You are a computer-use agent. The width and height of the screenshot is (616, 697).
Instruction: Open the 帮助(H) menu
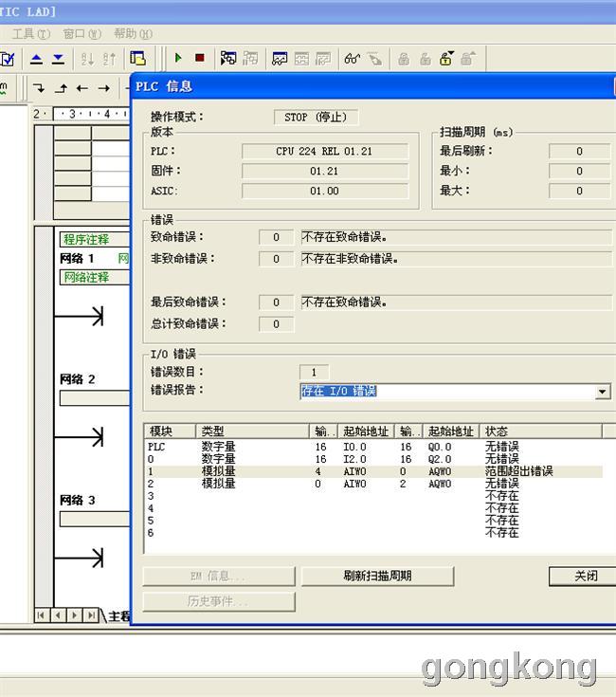[133, 34]
